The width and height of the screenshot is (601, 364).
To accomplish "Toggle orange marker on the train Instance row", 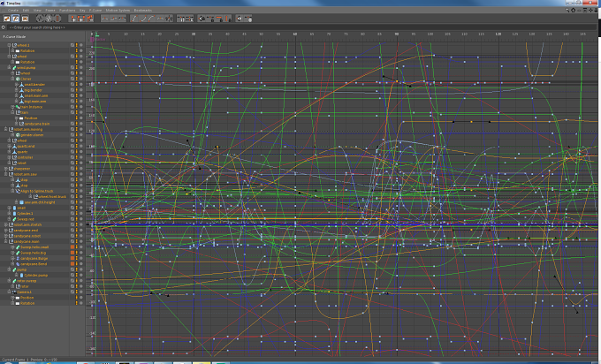I will (x=77, y=107).
